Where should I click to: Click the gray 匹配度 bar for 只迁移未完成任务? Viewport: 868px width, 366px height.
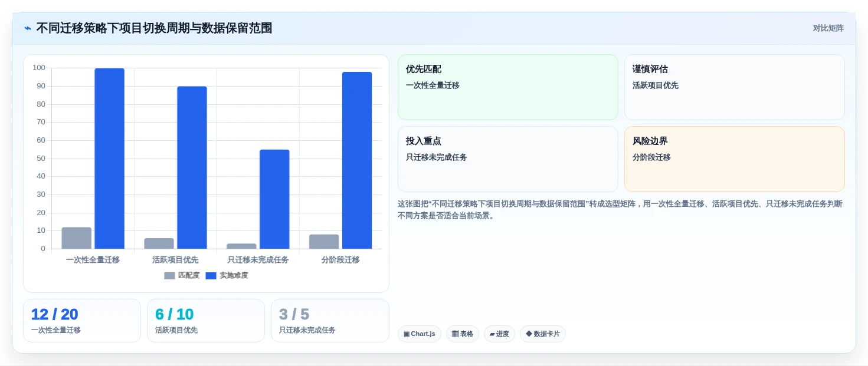241,246
